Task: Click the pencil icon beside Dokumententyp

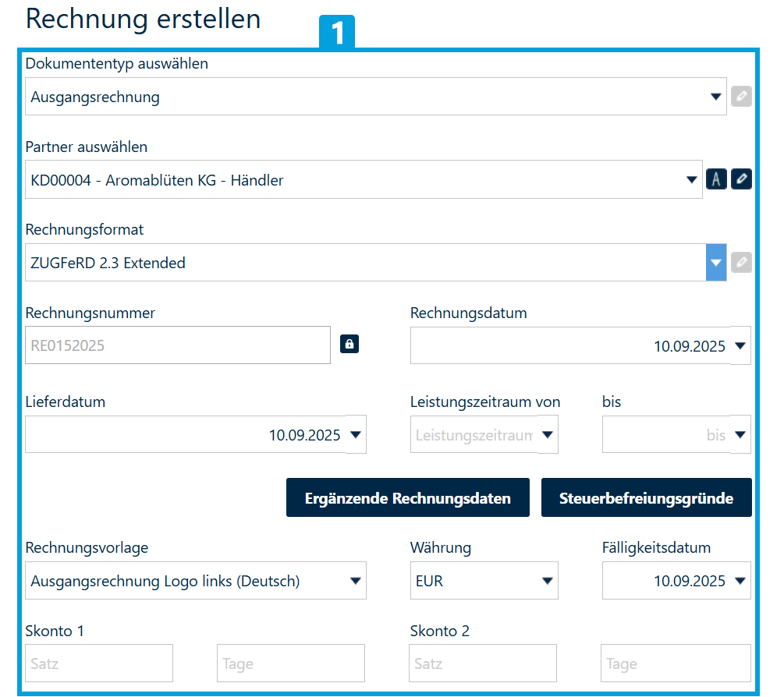Action: (741, 96)
